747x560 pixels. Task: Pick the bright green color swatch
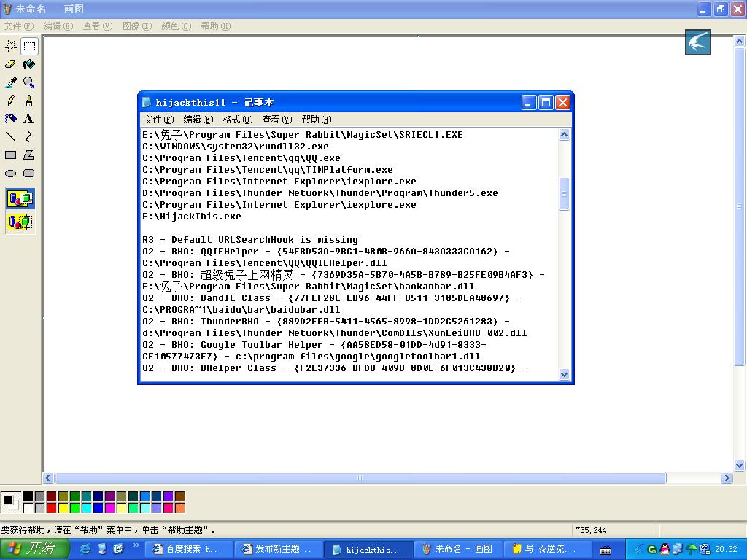pos(75,508)
